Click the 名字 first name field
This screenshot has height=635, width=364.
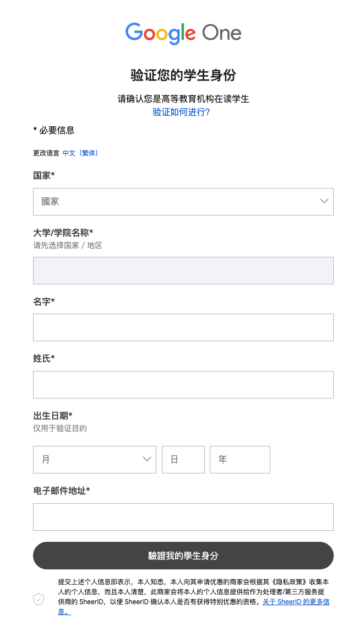(x=183, y=327)
